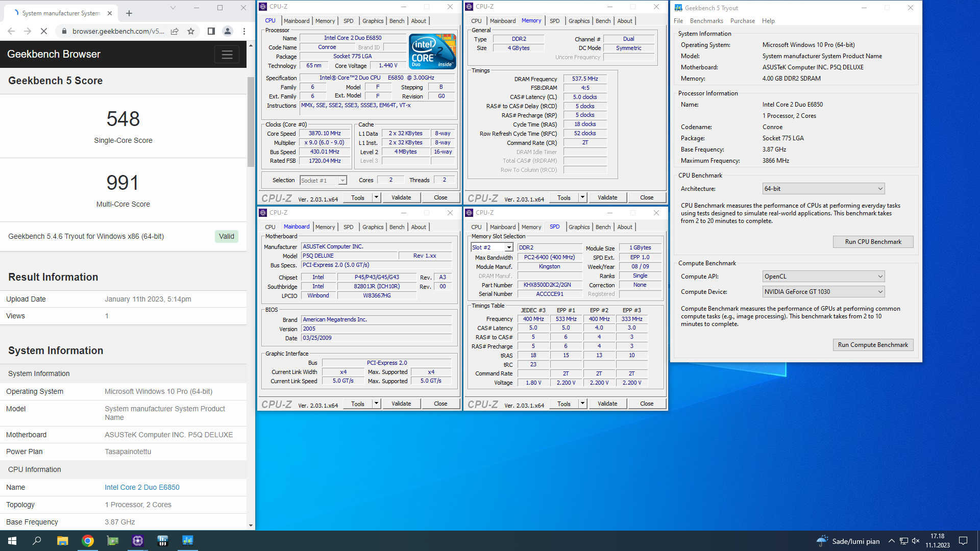Open Chrome profile avatar
Viewport: 980px width, 551px height.
[x=228, y=31]
